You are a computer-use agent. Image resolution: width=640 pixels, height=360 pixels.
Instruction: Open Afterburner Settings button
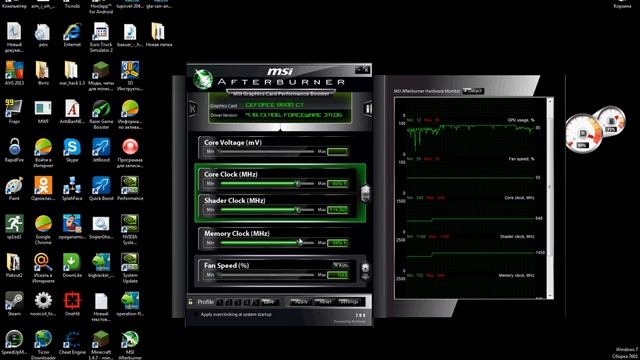349,302
